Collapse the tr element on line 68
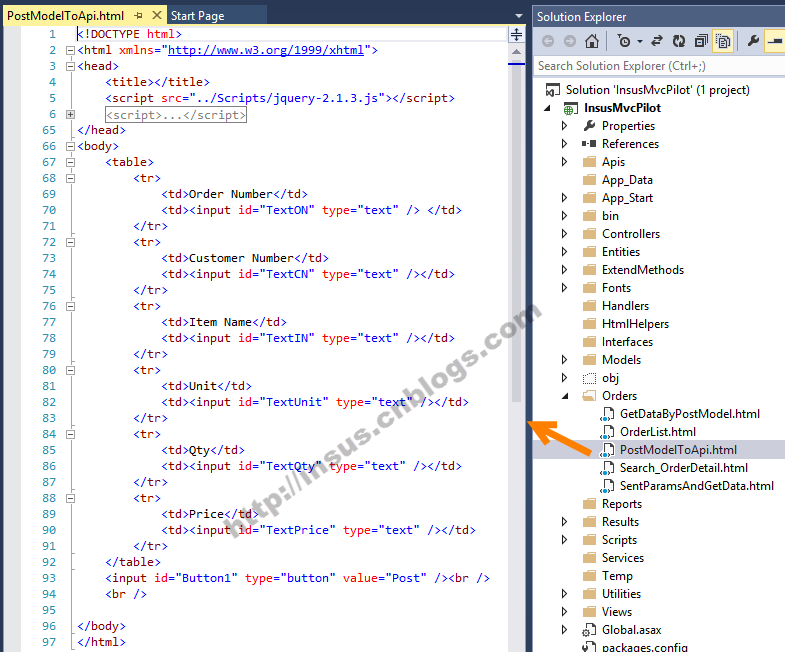This screenshot has width=785, height=652. (x=71, y=178)
